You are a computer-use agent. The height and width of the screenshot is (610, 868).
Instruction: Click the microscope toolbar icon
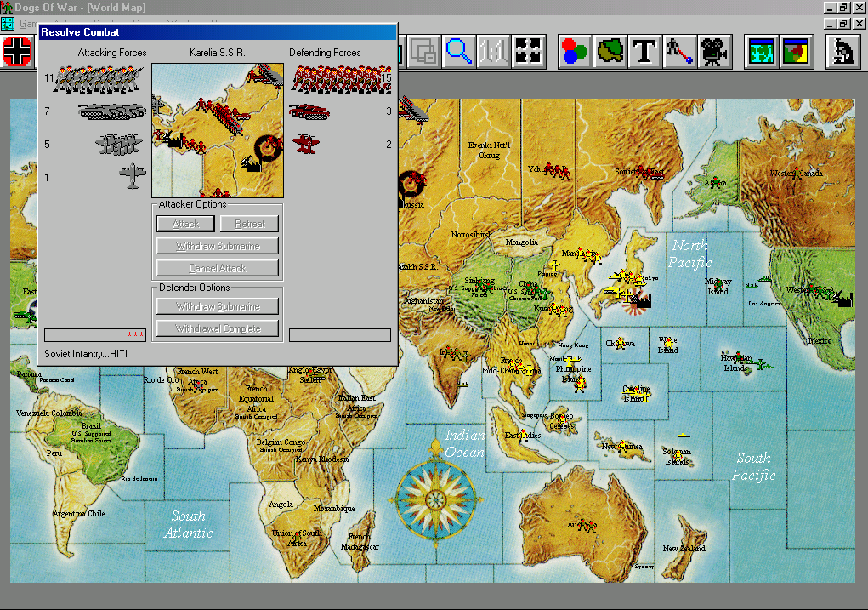click(x=842, y=52)
